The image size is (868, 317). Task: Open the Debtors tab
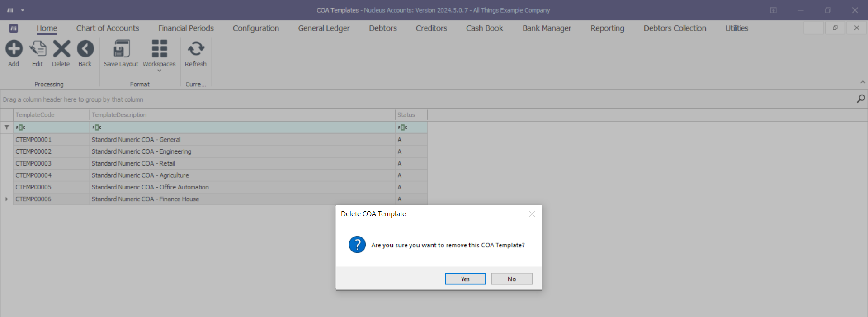[x=383, y=28]
